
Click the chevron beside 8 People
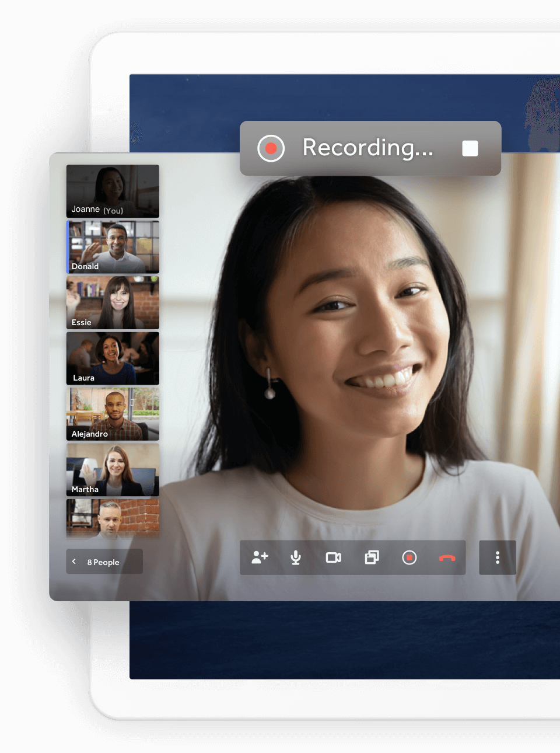[x=74, y=561]
